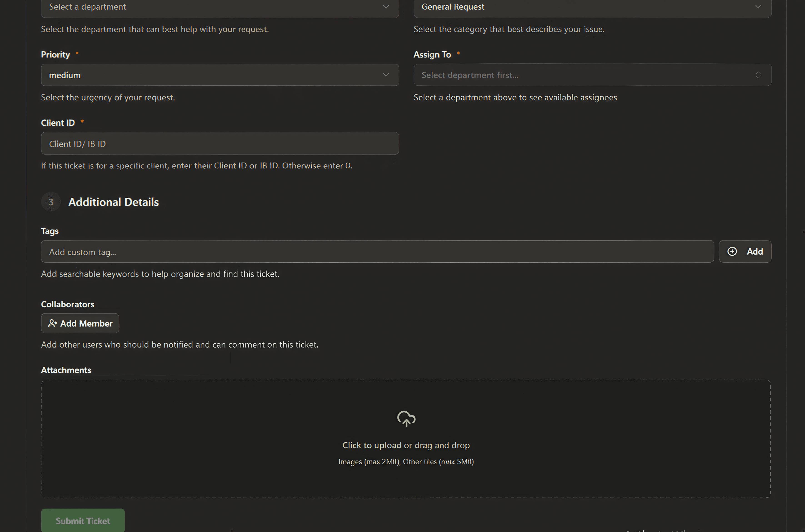Click the plus-circle icon on the Add button
805x532 pixels.
[x=732, y=251]
